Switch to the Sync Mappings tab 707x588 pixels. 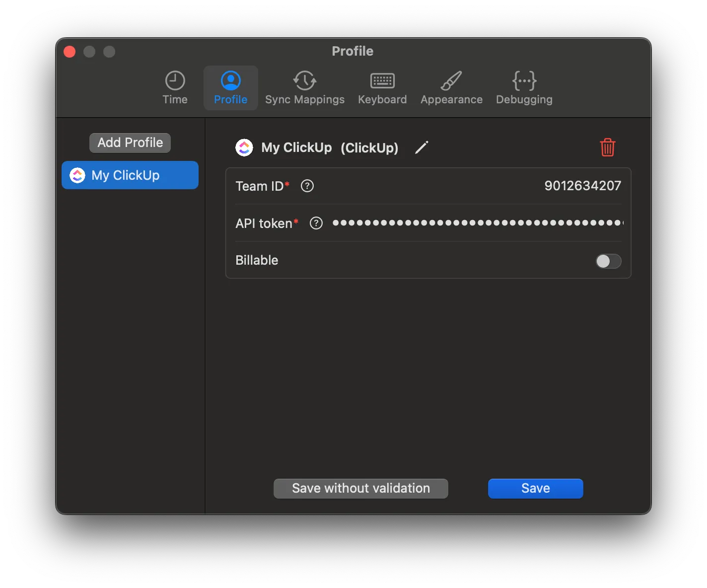(x=305, y=88)
